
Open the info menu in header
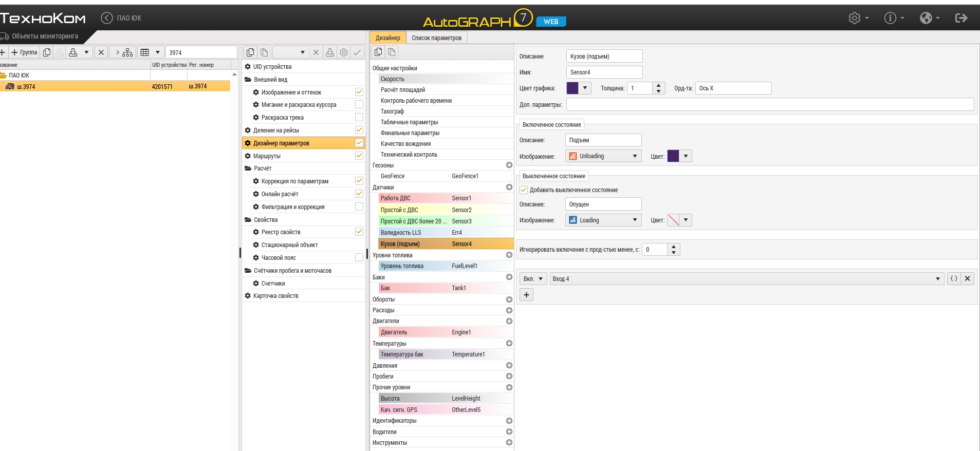tap(894, 18)
